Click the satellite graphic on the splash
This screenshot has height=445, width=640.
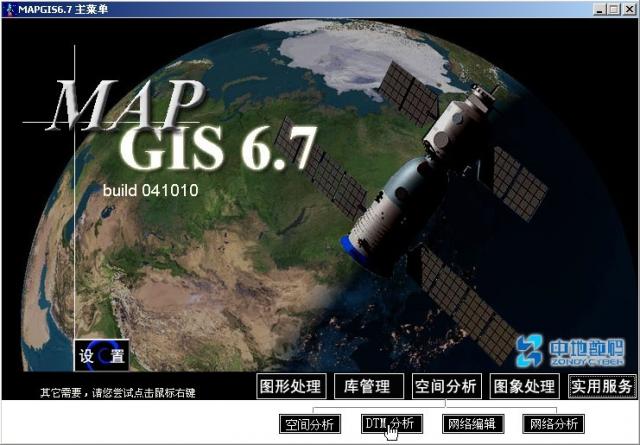[x=440, y=190]
